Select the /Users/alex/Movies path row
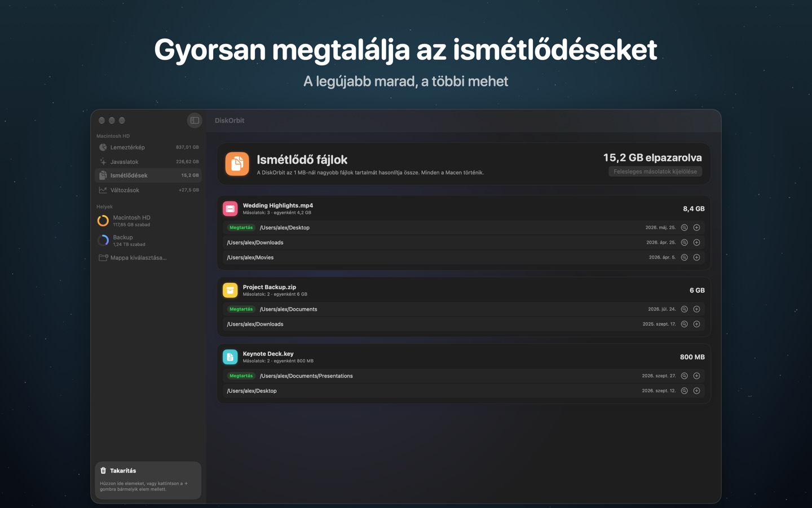Viewport: 812px width, 508px height. pos(464,257)
